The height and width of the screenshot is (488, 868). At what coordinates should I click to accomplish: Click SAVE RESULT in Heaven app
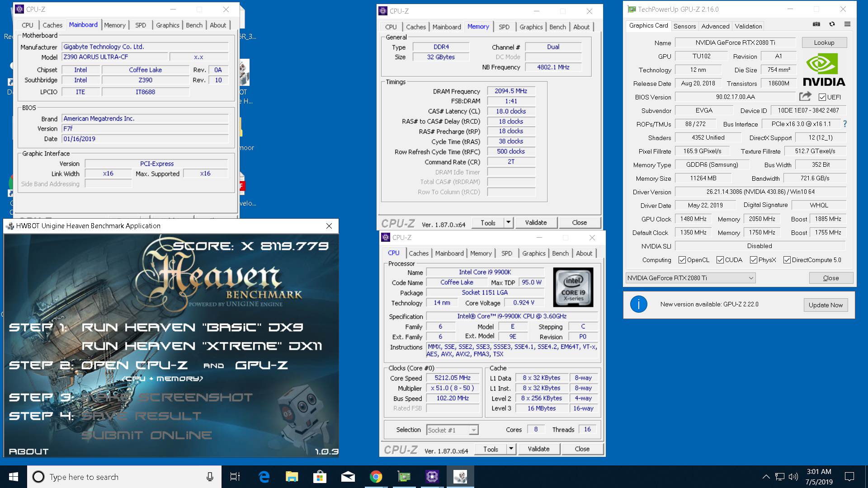pyautogui.click(x=141, y=416)
